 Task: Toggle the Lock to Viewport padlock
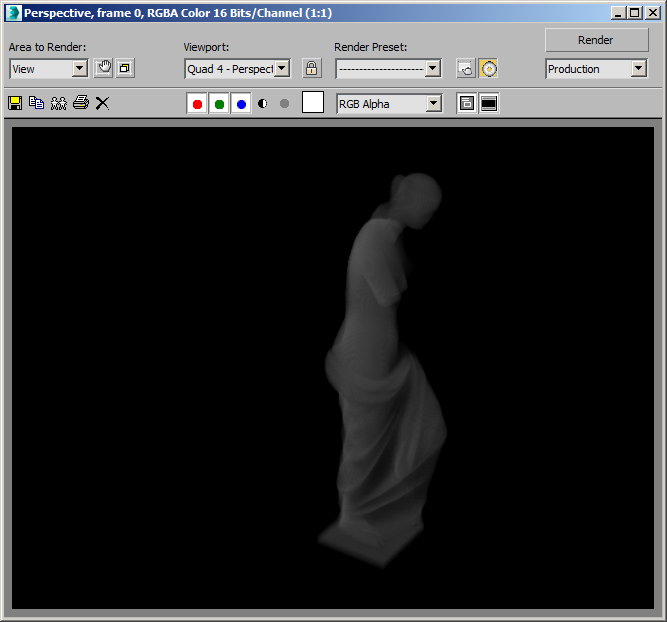(x=311, y=68)
